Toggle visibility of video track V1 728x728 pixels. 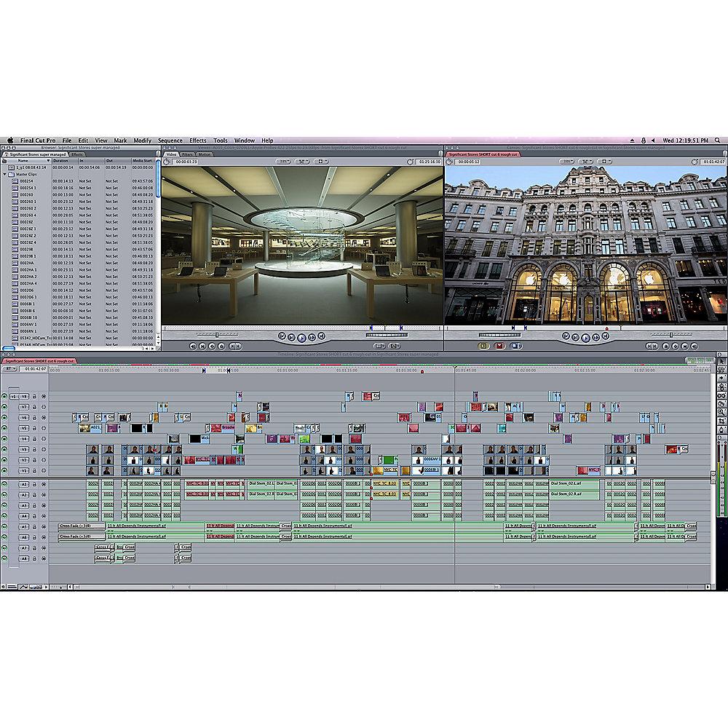4,471
